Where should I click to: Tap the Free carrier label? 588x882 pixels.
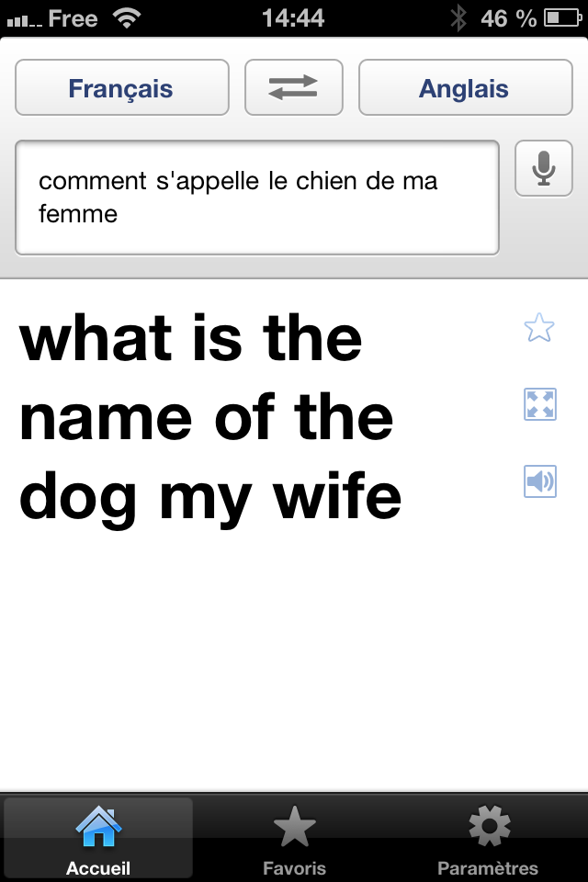coord(73,18)
